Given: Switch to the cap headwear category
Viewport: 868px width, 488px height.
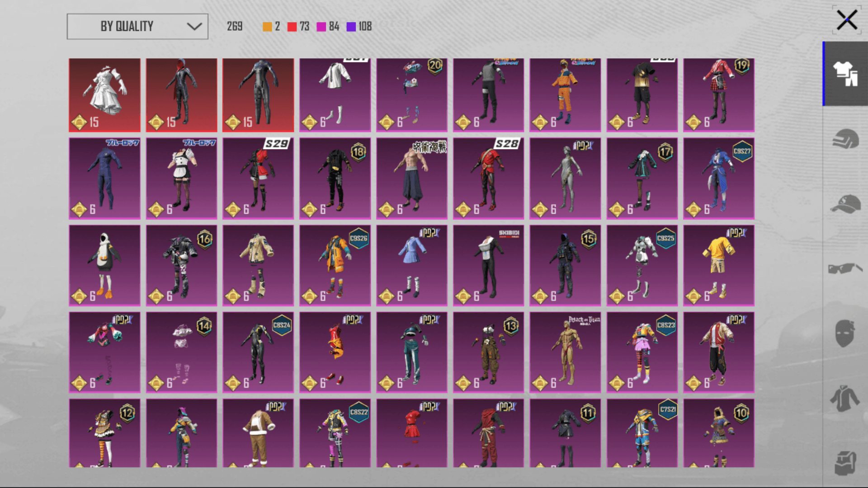Looking at the screenshot, I should click(845, 204).
